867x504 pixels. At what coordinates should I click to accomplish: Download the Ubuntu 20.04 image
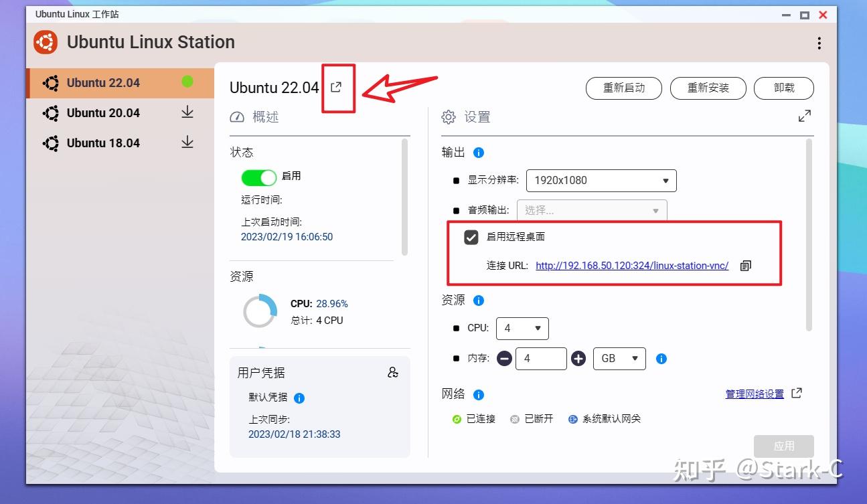[187, 112]
